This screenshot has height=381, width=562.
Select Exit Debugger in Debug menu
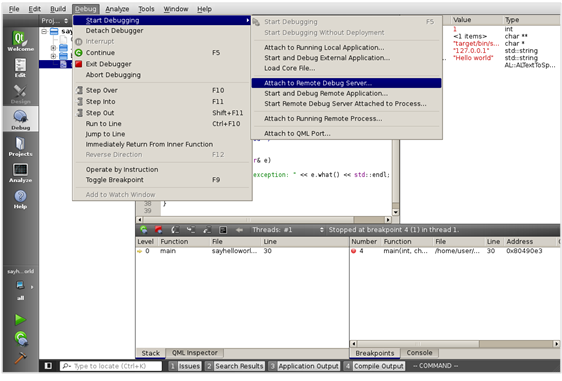pyautogui.click(x=162, y=64)
